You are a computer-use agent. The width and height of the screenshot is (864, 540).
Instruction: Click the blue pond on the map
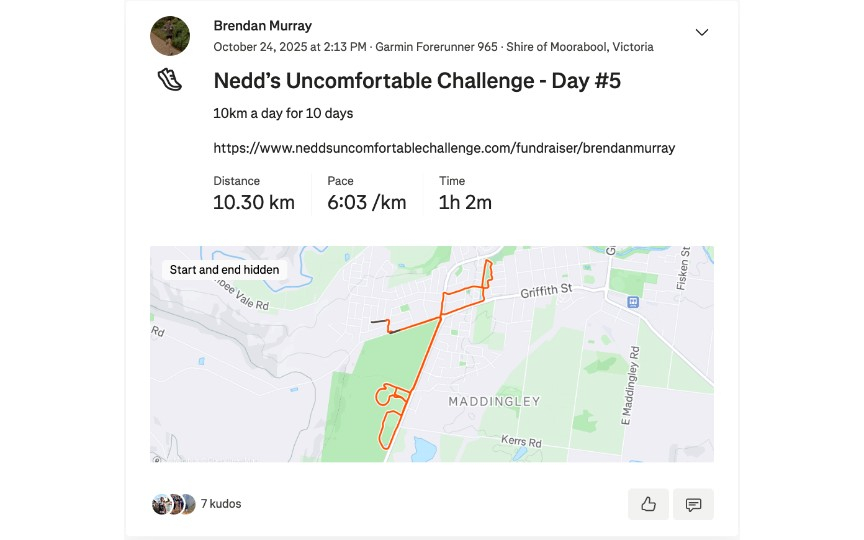424,449
